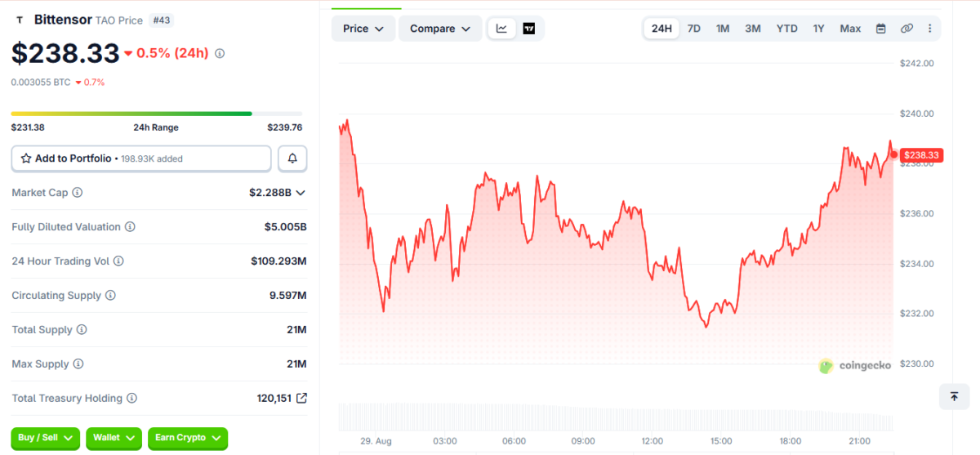Click the back-to-top arrow button

point(954,396)
